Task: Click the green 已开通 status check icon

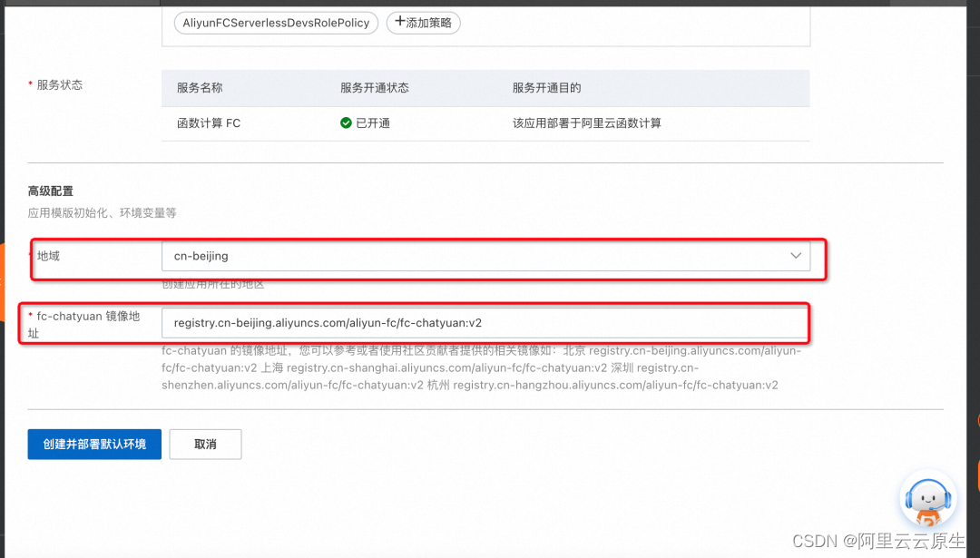Action: click(346, 123)
